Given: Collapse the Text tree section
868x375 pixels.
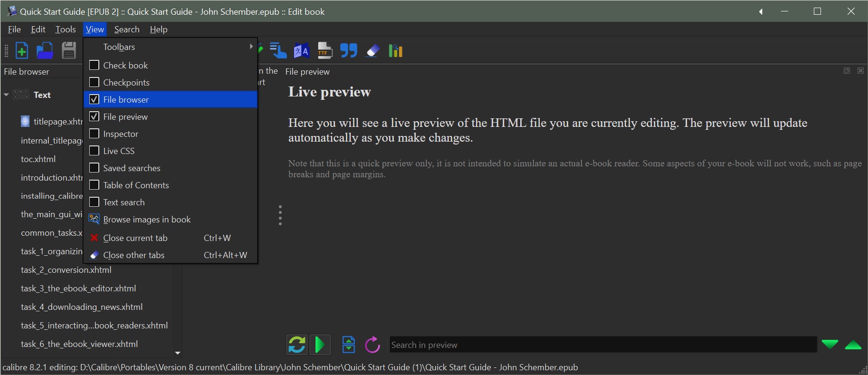Looking at the screenshot, I should point(6,95).
